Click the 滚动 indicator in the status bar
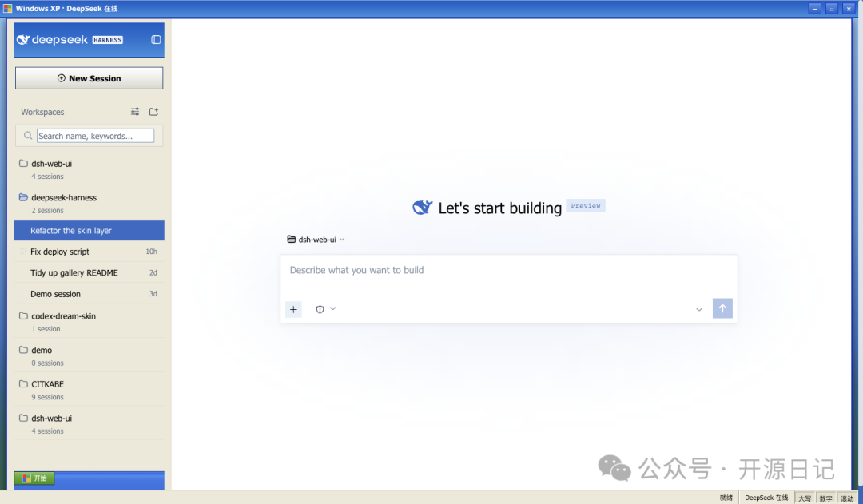The height and width of the screenshot is (504, 863). pyautogui.click(x=847, y=498)
